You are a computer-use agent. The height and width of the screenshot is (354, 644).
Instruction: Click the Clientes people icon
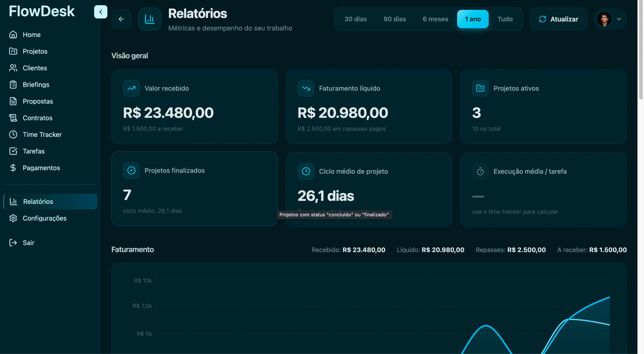pyautogui.click(x=13, y=68)
